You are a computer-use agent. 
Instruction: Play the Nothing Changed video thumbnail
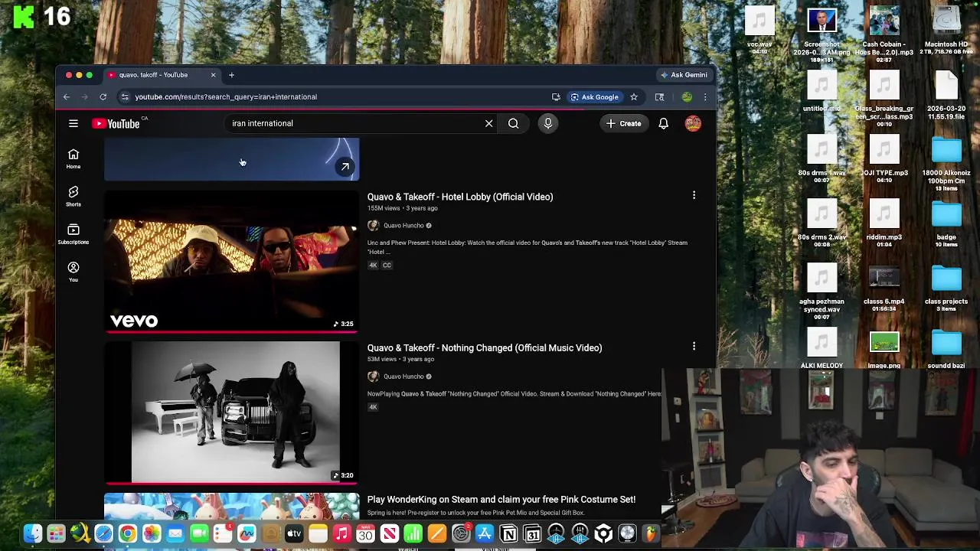[x=231, y=412]
